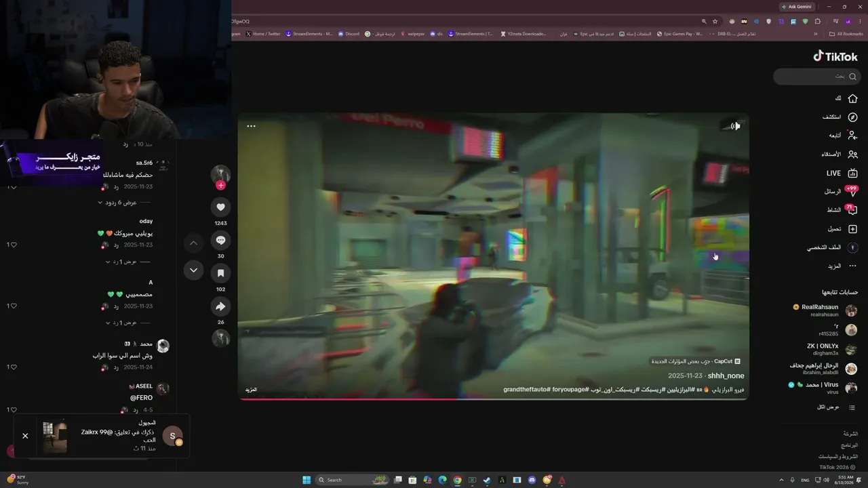Open the Chrome extensions puzzle icon

pyautogui.click(x=818, y=21)
